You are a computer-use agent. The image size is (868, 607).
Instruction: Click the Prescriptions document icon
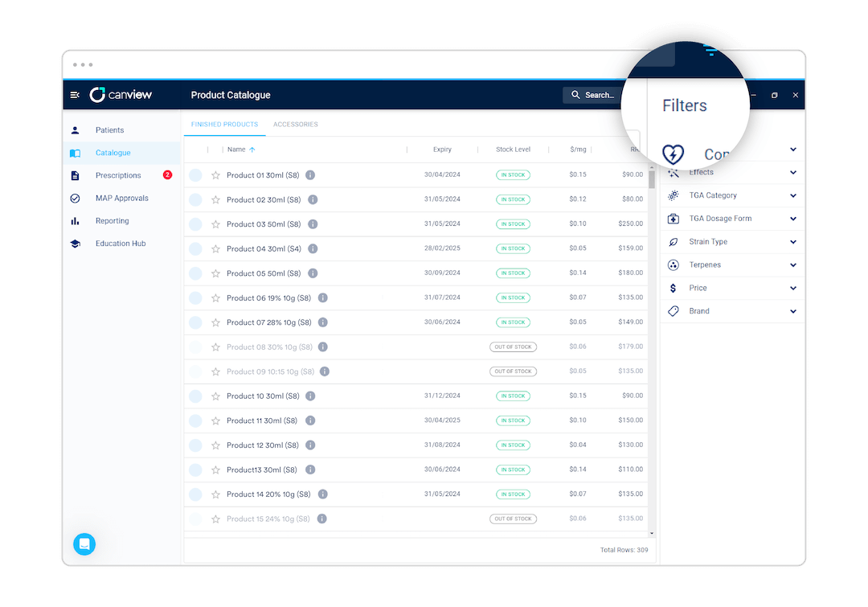click(x=76, y=175)
